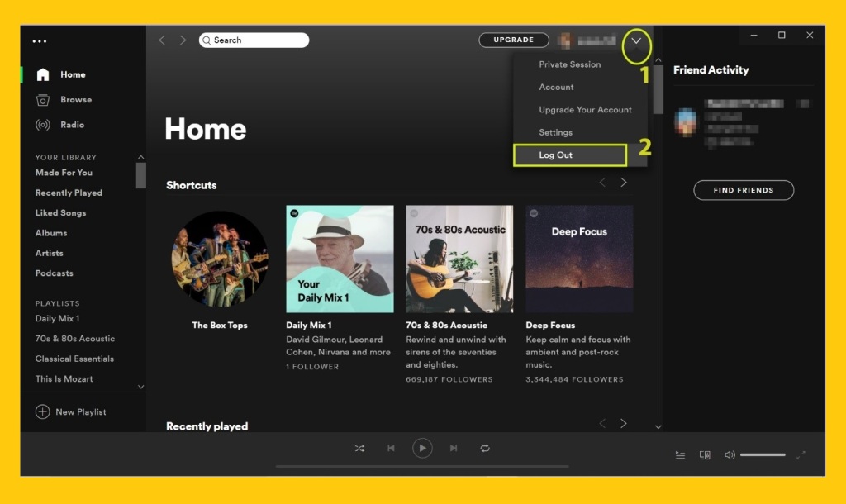This screenshot has height=504, width=846.
Task: Show next Shortcuts with right chevron
Action: click(624, 183)
